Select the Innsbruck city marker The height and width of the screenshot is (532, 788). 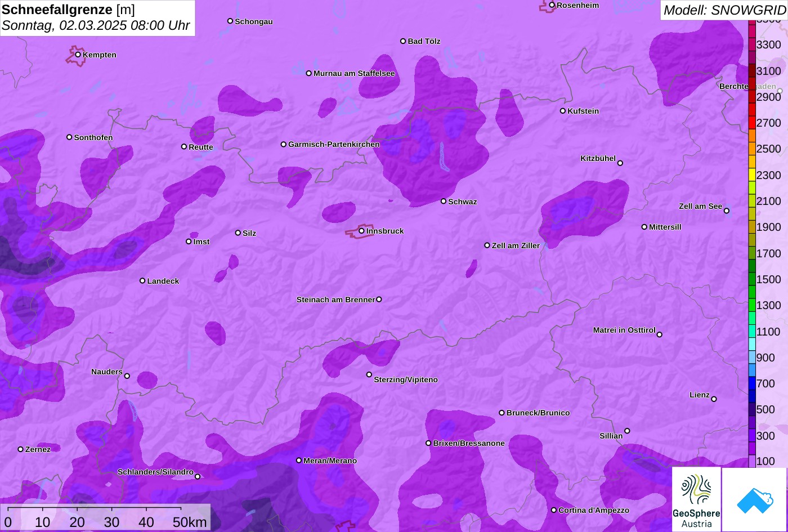pos(361,231)
